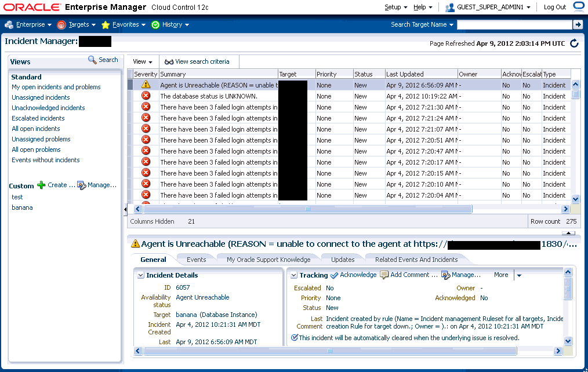588x372 pixels.
Task: Click the Acknowledge checkmark icon in Tracking
Action: (334, 275)
